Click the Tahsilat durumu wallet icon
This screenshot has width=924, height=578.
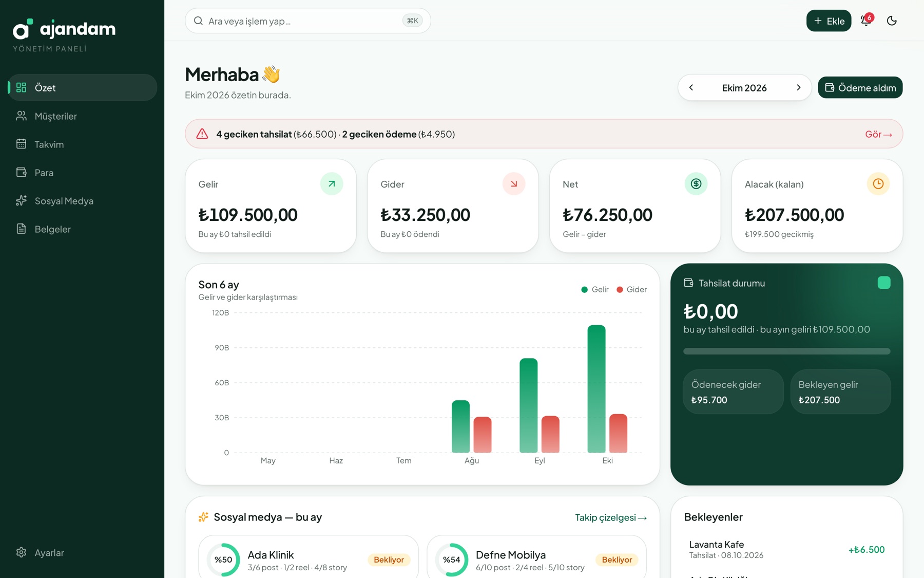pyautogui.click(x=689, y=283)
